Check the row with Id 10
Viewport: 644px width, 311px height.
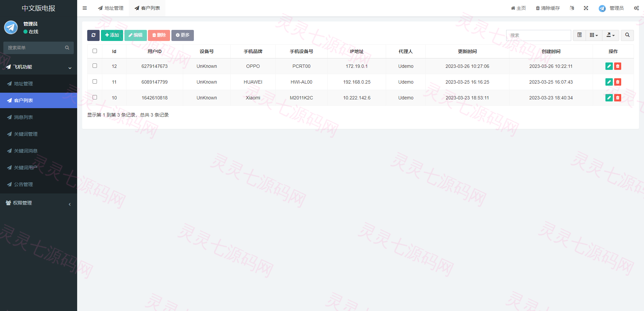coord(95,97)
